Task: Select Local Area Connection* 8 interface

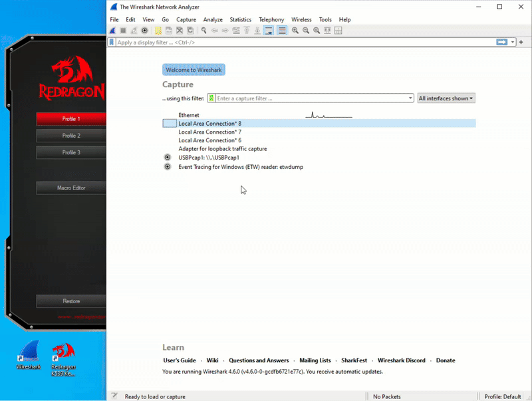Action: tap(319, 124)
